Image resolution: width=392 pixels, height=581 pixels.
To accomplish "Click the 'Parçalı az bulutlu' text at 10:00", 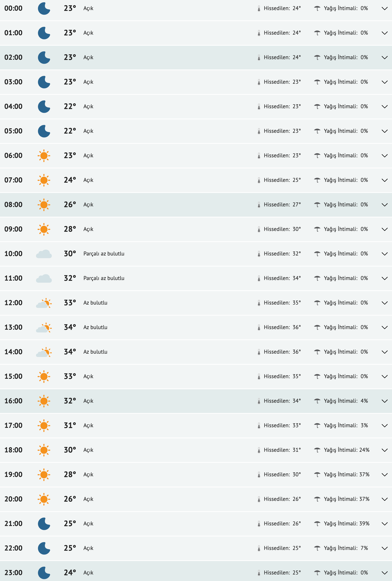I will click(x=104, y=254).
